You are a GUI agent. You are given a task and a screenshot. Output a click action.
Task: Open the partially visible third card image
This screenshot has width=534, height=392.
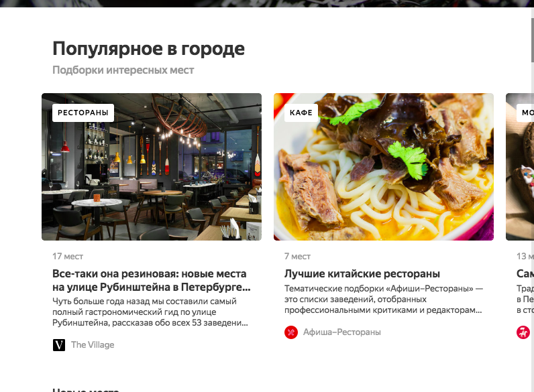tap(520, 167)
